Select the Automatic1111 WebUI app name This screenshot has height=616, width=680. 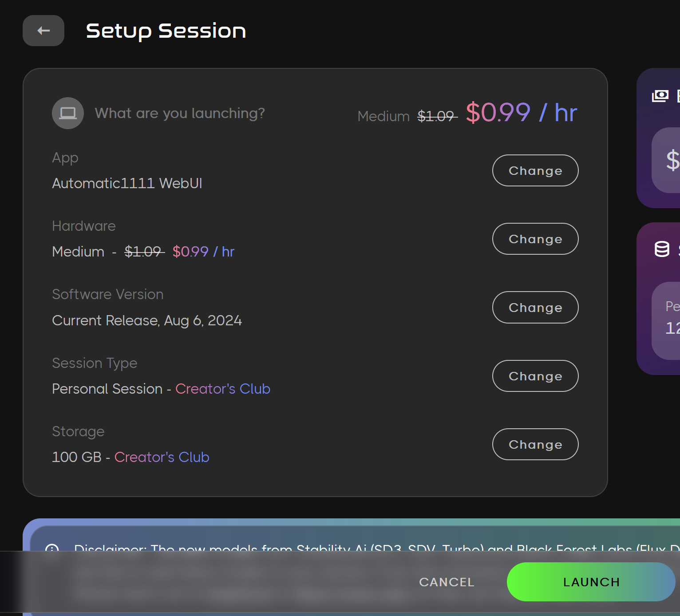[x=127, y=183]
